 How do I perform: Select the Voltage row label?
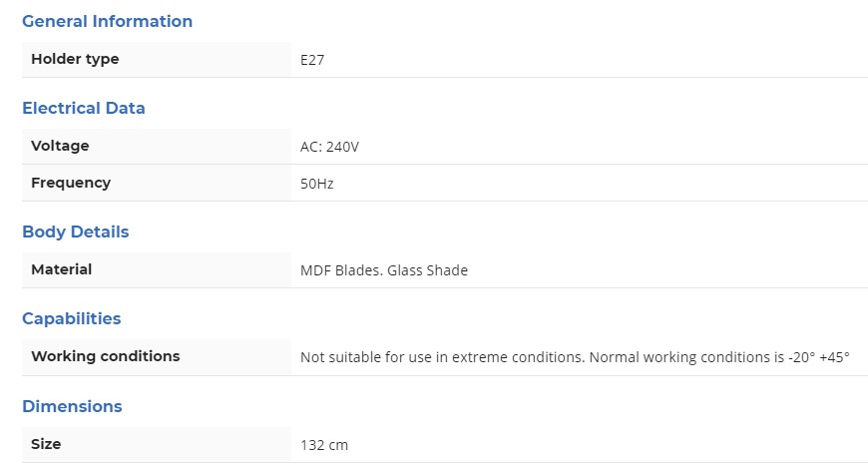coord(60,146)
